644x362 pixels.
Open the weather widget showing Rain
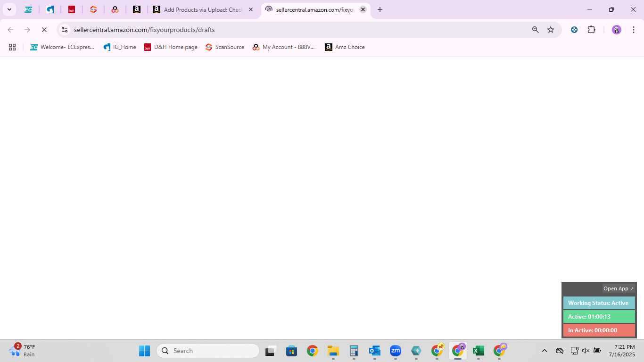coord(22,351)
